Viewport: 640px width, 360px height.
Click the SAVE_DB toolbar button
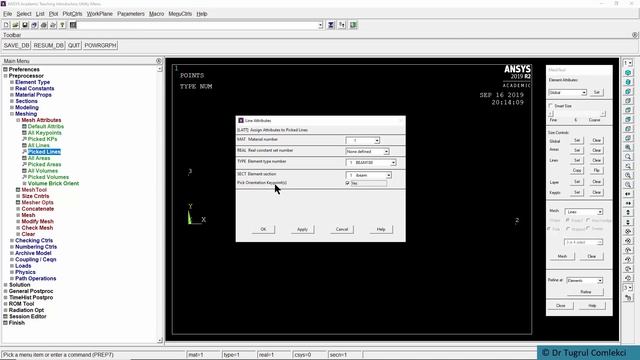[x=16, y=45]
